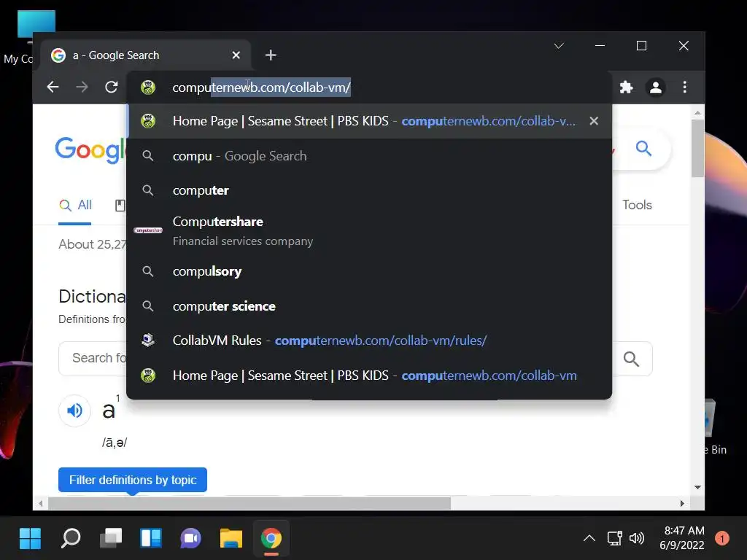Click the network tray icon

pos(614,538)
